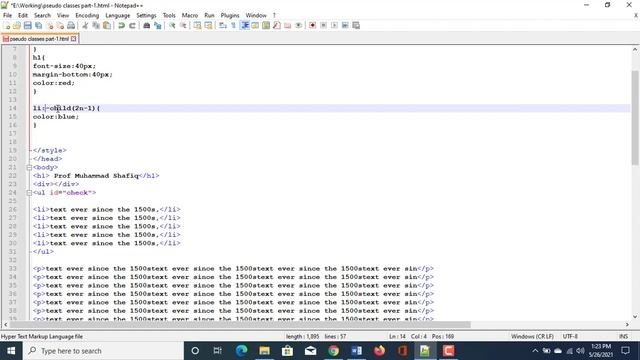Open the Encoding menu
The image size is (640, 360).
[87, 15]
